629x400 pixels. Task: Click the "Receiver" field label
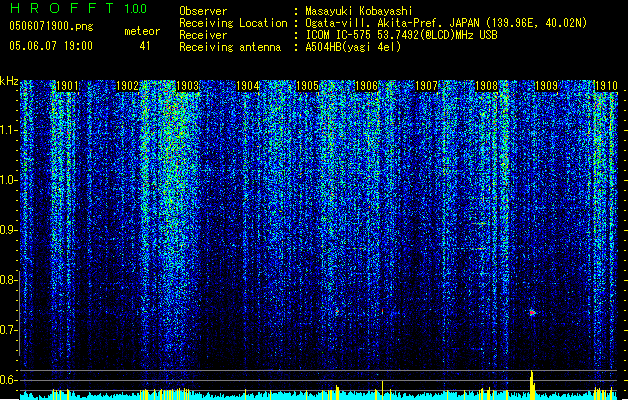(x=203, y=35)
